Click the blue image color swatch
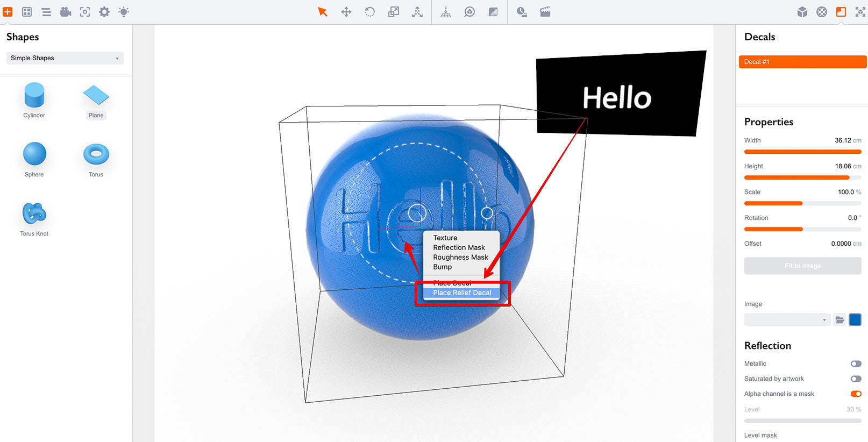Screen dimensions: 868x442 click(x=855, y=320)
